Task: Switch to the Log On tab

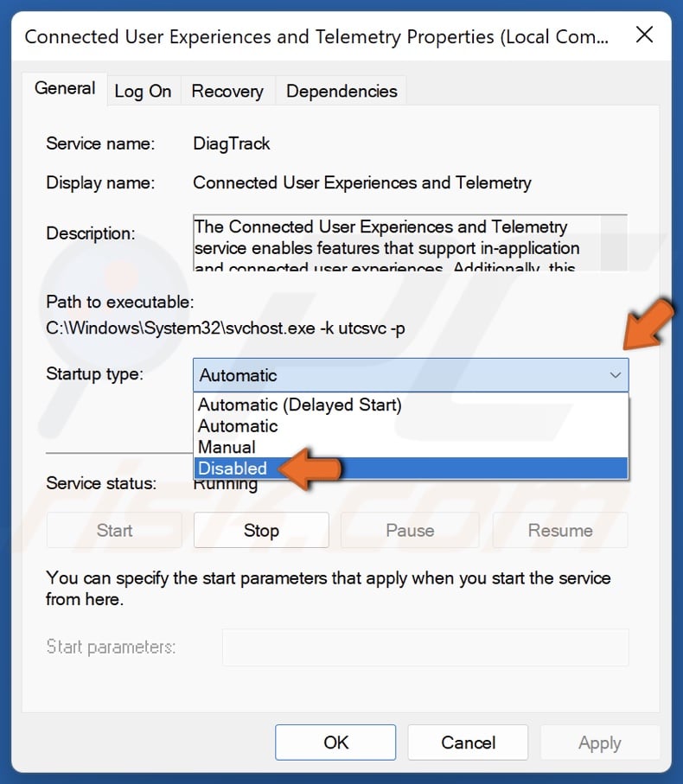Action: [144, 91]
